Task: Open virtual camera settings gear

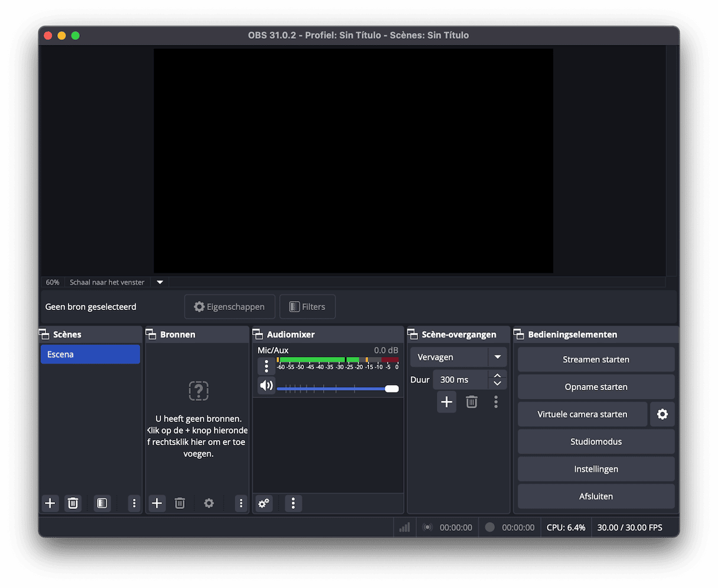Action: coord(662,414)
